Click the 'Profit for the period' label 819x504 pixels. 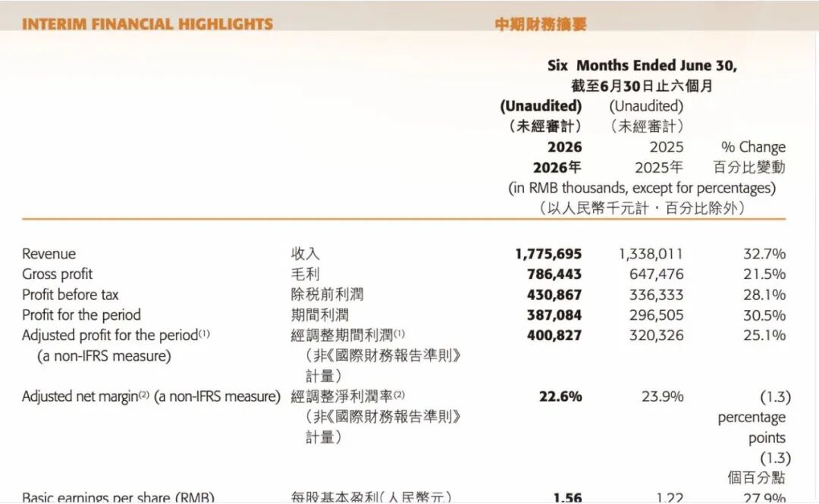pos(81,315)
